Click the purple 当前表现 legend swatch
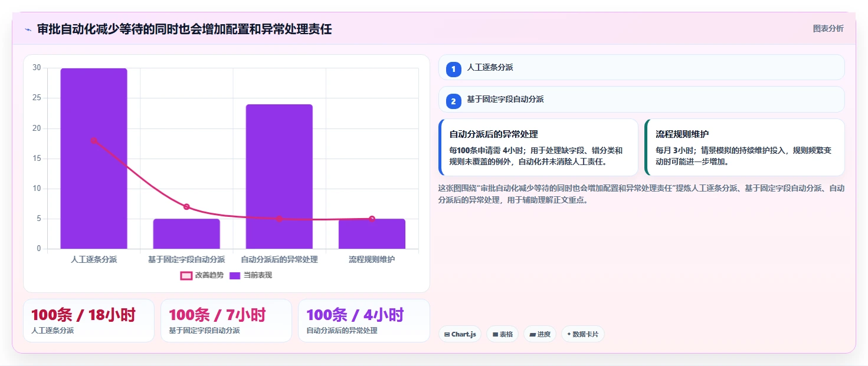The width and height of the screenshot is (868, 366). [235, 275]
